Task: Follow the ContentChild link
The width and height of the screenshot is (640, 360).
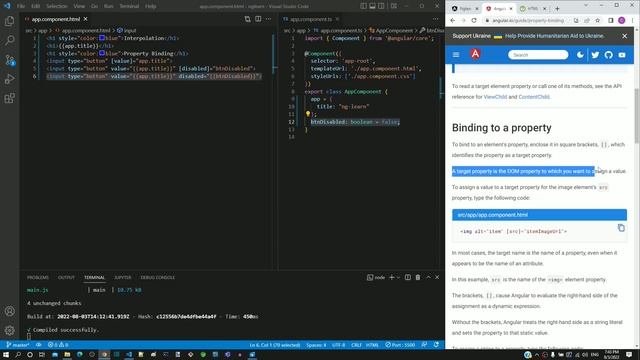Action: click(534, 97)
